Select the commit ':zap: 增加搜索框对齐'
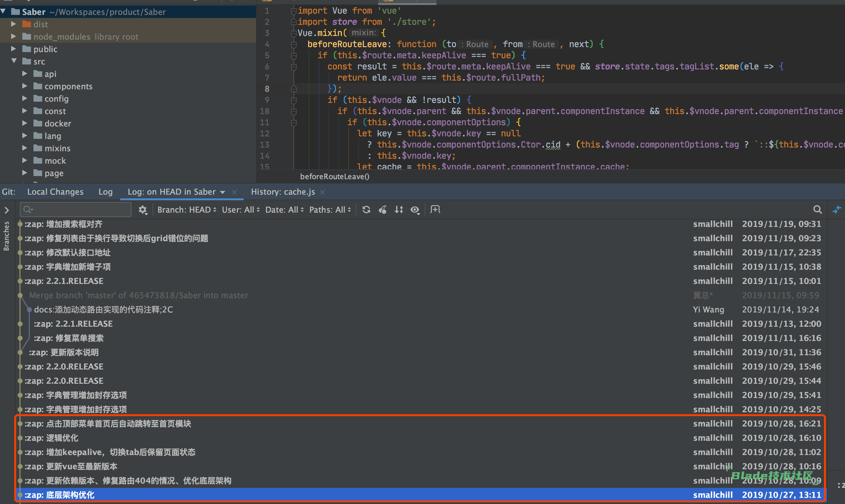845x504 pixels. pyautogui.click(x=421, y=224)
